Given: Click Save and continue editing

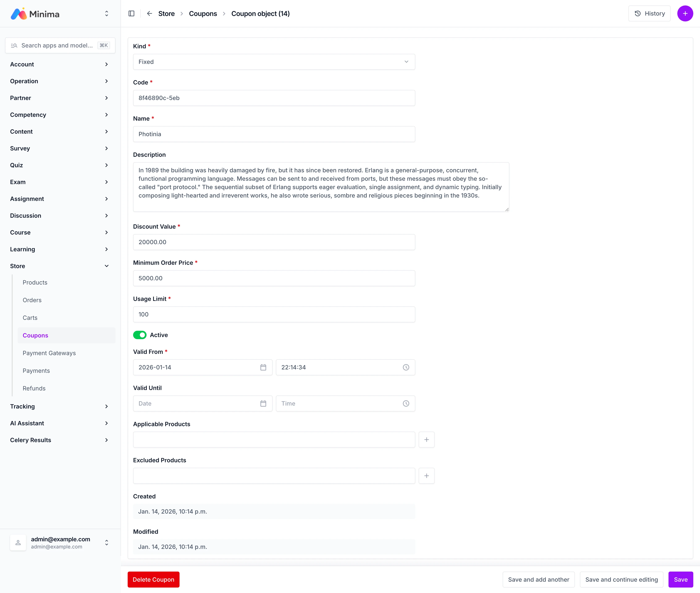Looking at the screenshot, I should tap(621, 580).
